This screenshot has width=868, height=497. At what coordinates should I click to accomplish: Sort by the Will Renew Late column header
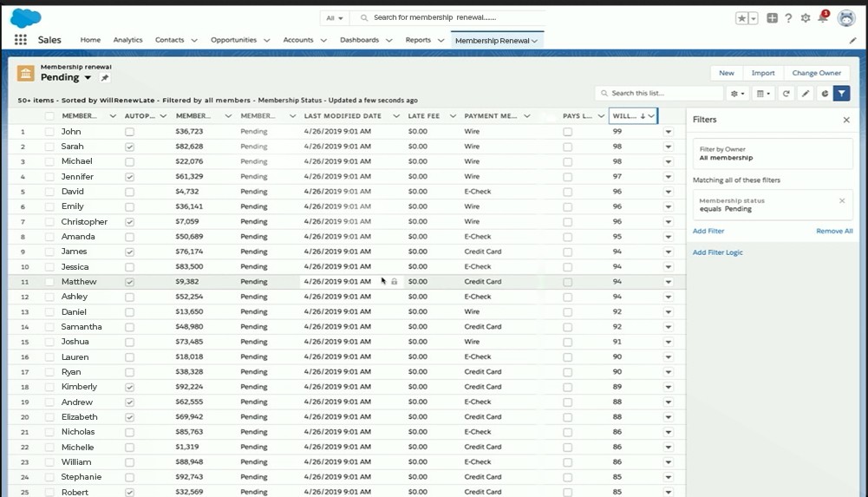(625, 116)
